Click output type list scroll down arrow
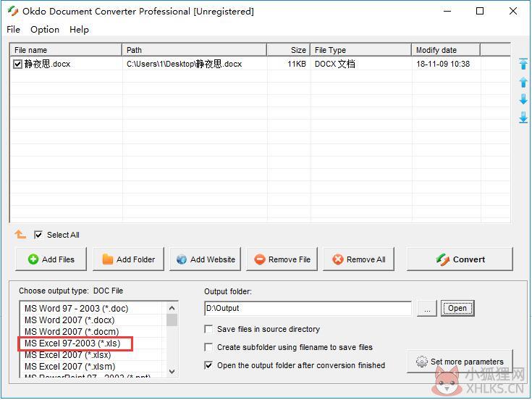This screenshot has height=400, width=532. tap(172, 372)
